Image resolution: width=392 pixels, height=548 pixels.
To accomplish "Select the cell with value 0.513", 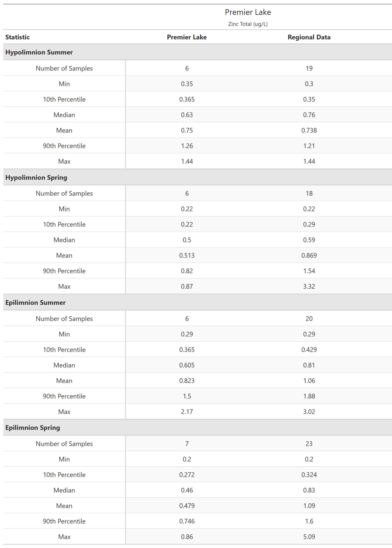I will [x=187, y=255].
